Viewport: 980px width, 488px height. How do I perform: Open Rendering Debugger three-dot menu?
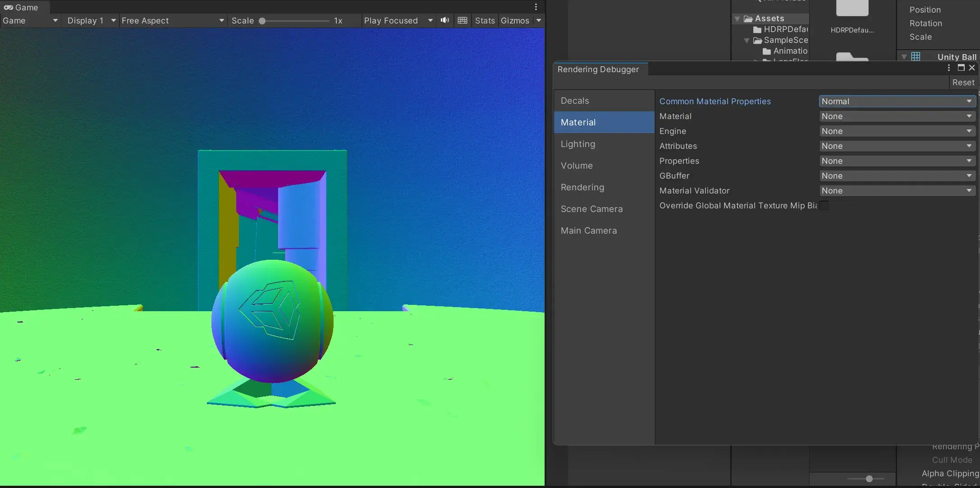tap(949, 68)
